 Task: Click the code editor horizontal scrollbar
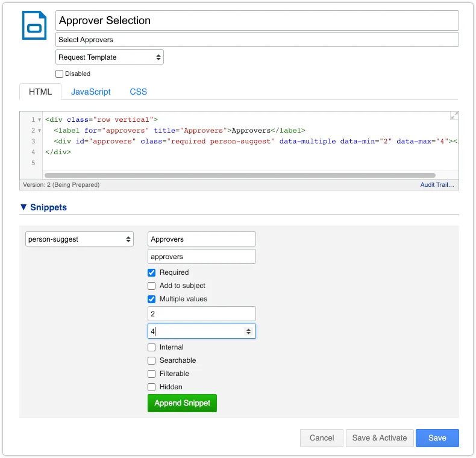(240, 175)
